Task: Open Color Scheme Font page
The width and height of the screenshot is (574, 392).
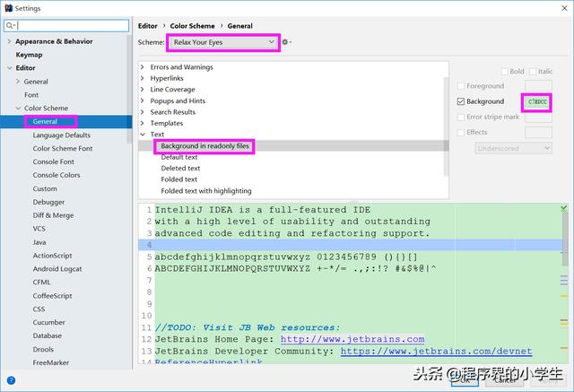Action: pos(63,148)
